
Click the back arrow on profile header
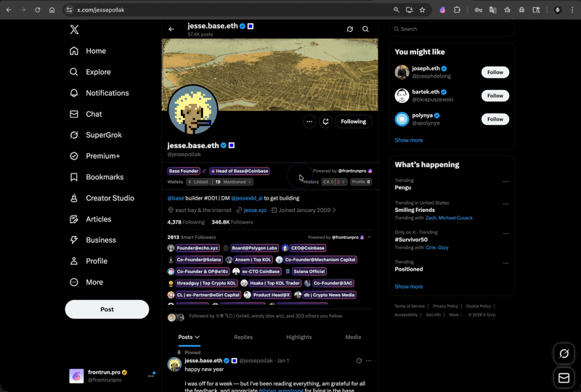(171, 29)
